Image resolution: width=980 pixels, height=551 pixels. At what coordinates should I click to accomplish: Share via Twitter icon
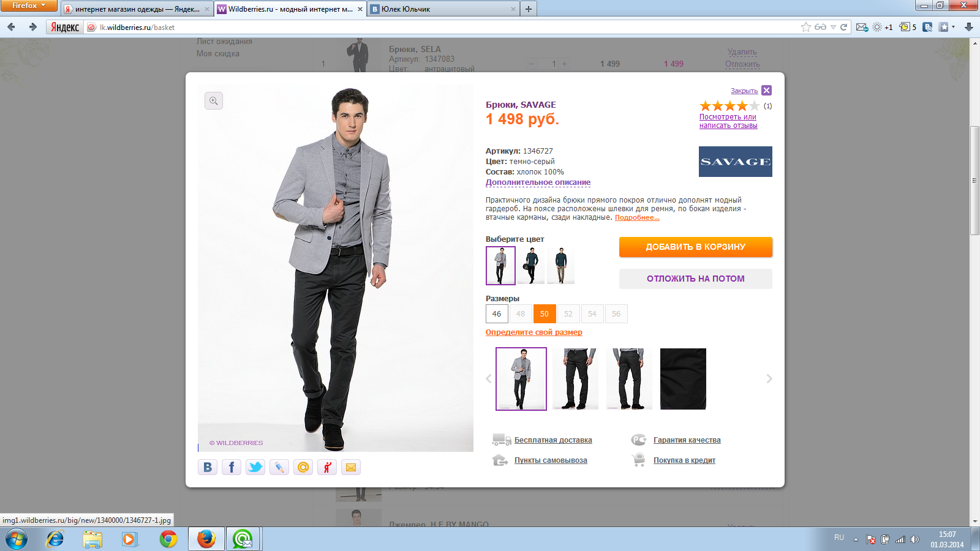click(x=255, y=467)
